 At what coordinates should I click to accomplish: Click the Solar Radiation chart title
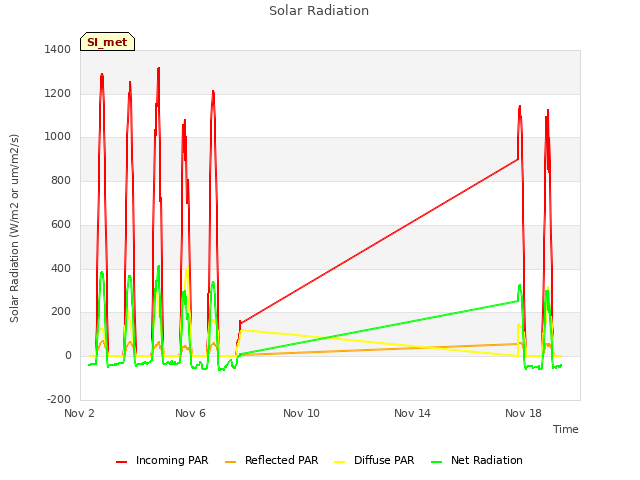tap(319, 11)
